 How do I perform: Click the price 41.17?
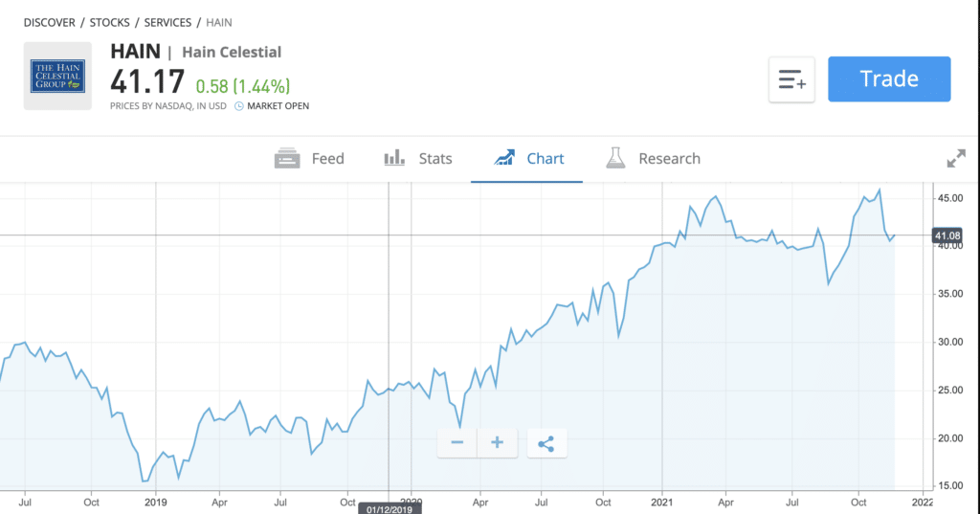[x=147, y=82]
